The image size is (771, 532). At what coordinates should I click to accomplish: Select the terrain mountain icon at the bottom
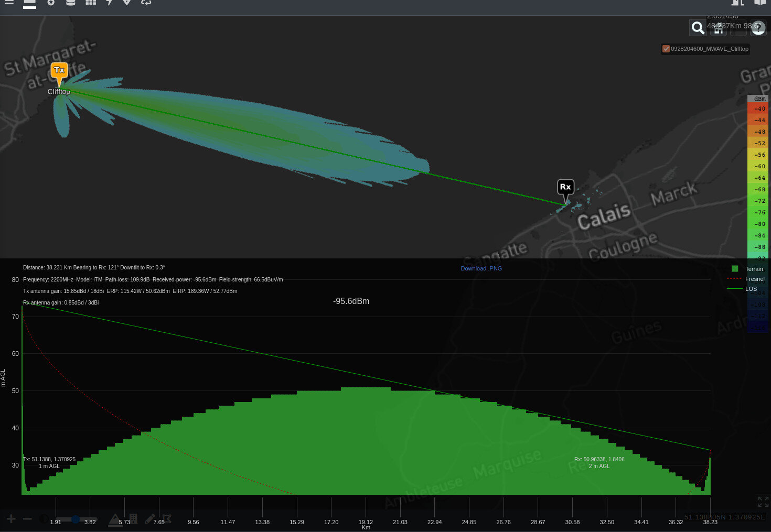[114, 519]
